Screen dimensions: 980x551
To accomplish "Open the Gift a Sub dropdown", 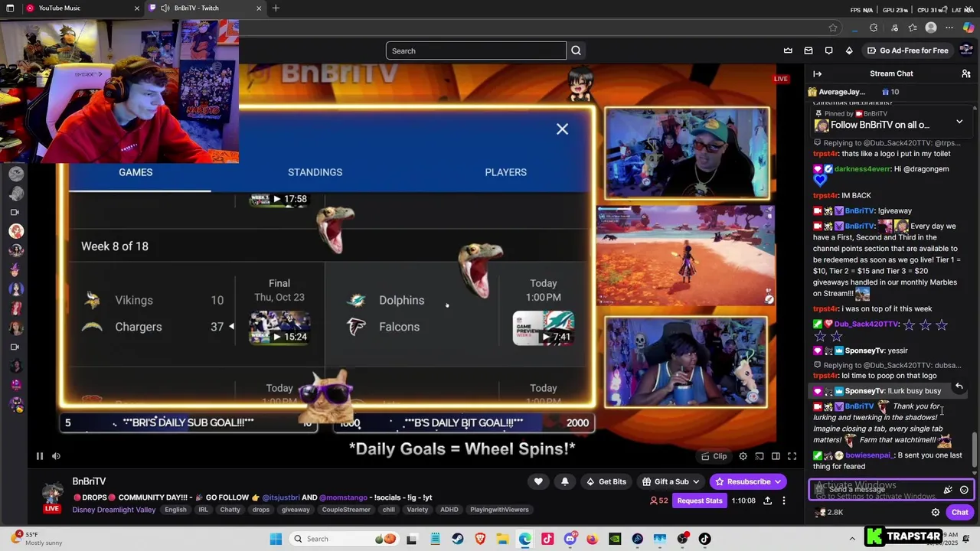I will click(670, 481).
